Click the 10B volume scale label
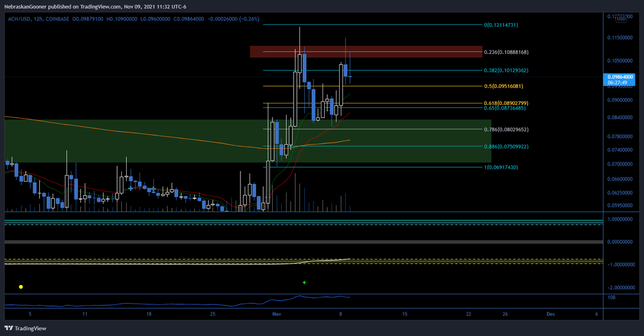644x336 pixels. 611,297
